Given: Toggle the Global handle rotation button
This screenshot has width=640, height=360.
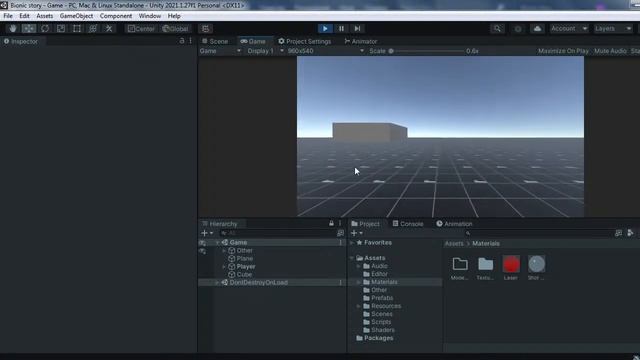Looking at the screenshot, I should point(175,29).
